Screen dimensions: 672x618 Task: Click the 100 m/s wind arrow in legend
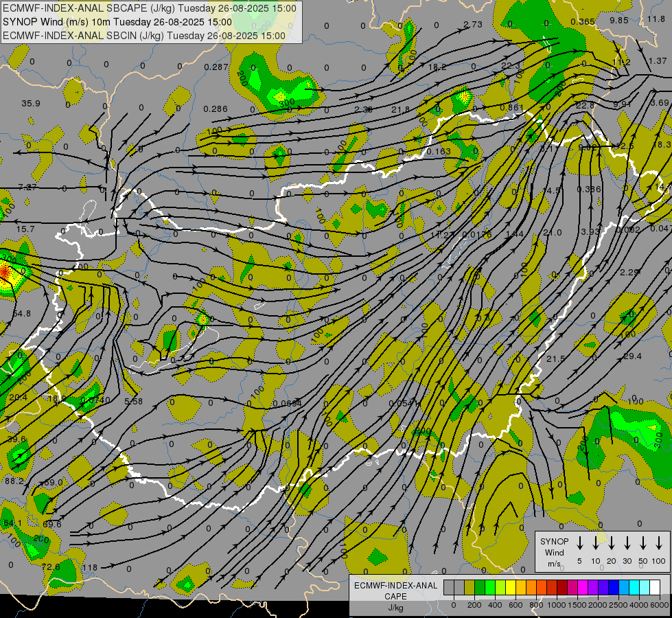pyautogui.click(x=659, y=543)
